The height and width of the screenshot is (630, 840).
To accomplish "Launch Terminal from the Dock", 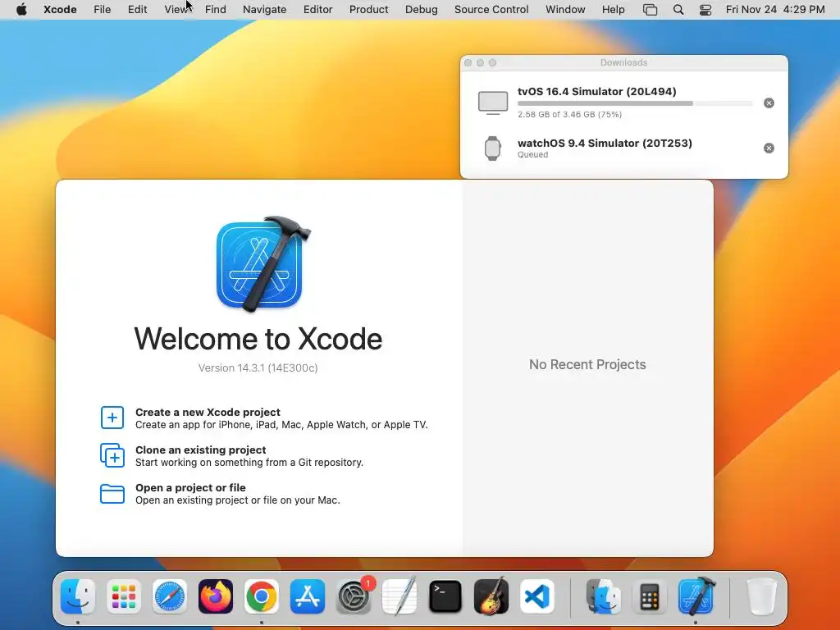I will [x=445, y=596].
